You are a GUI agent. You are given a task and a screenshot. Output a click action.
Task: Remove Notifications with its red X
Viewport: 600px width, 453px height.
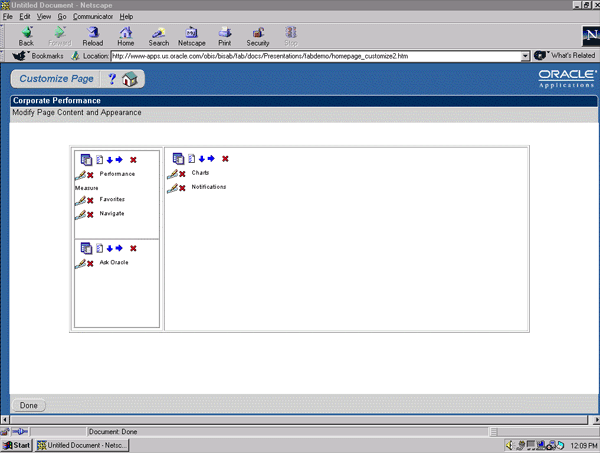coord(183,188)
